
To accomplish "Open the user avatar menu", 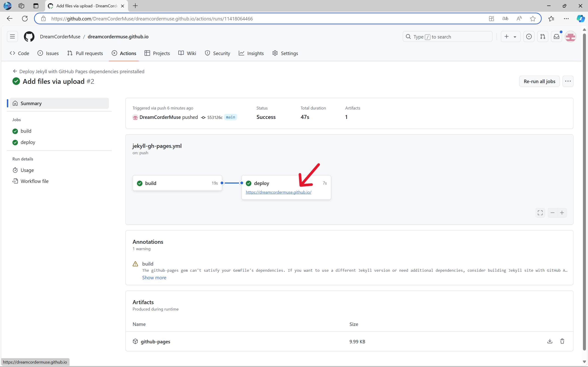I will click(x=570, y=37).
